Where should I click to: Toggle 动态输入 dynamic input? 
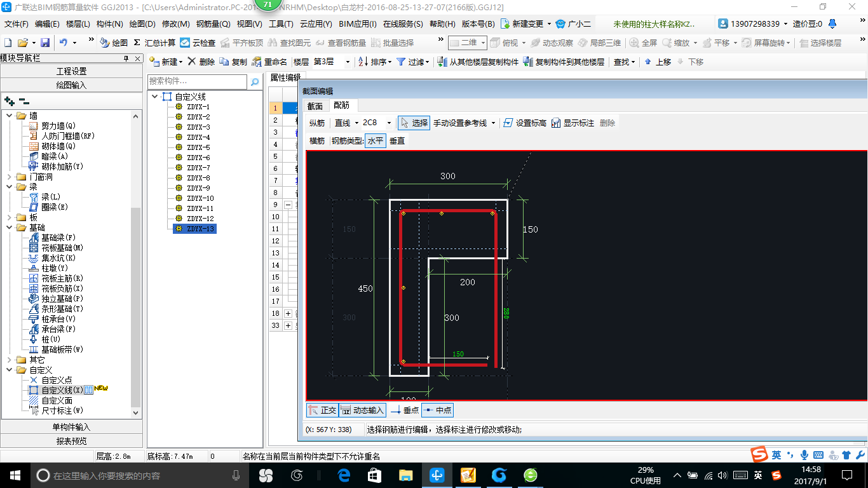tap(362, 410)
